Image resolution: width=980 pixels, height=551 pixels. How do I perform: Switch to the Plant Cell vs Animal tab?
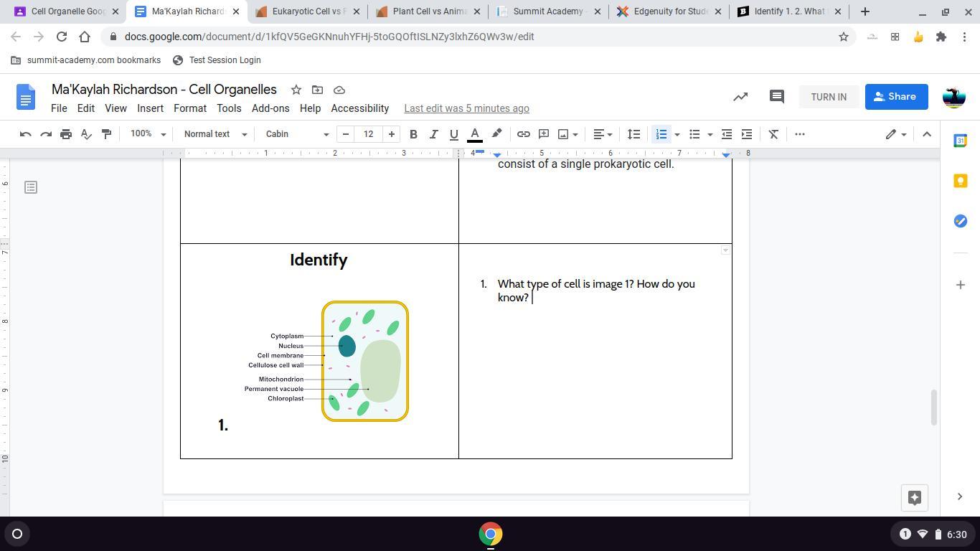429,11
